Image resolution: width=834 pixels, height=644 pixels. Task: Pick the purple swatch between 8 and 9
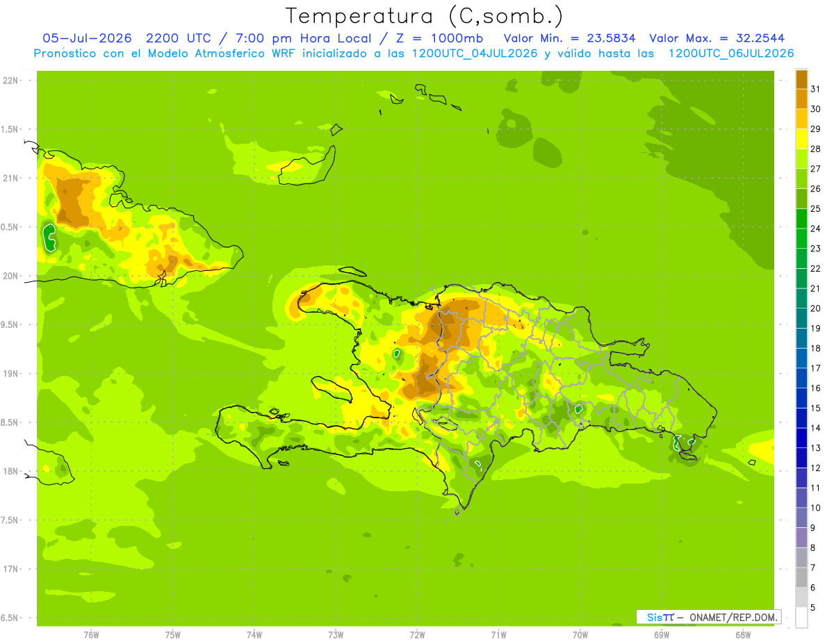pyautogui.click(x=801, y=537)
